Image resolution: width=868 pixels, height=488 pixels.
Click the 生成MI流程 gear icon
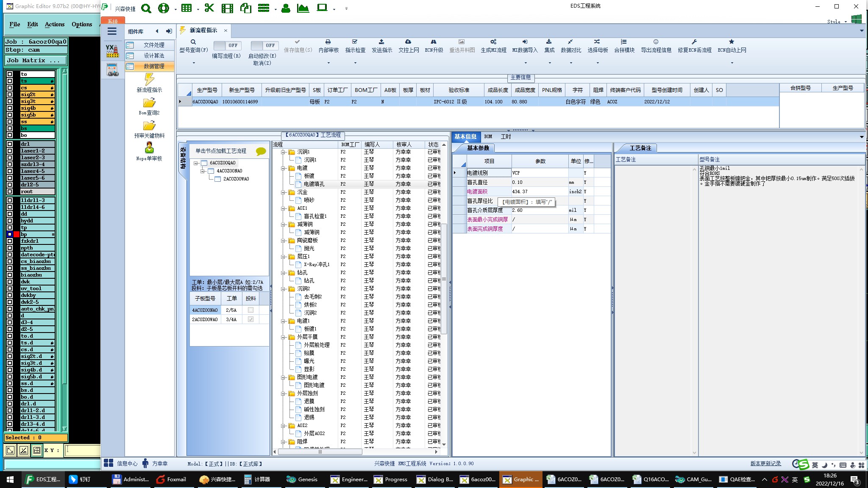coord(493,42)
